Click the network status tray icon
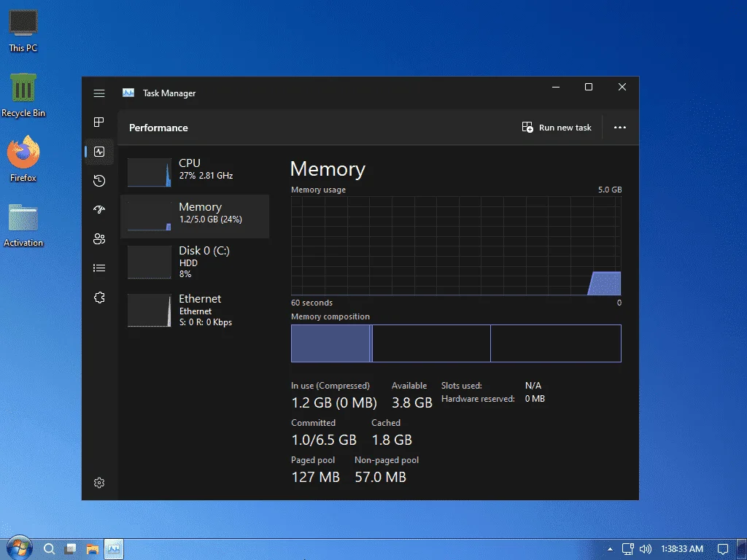Screen dimensions: 747x560 coord(628,549)
